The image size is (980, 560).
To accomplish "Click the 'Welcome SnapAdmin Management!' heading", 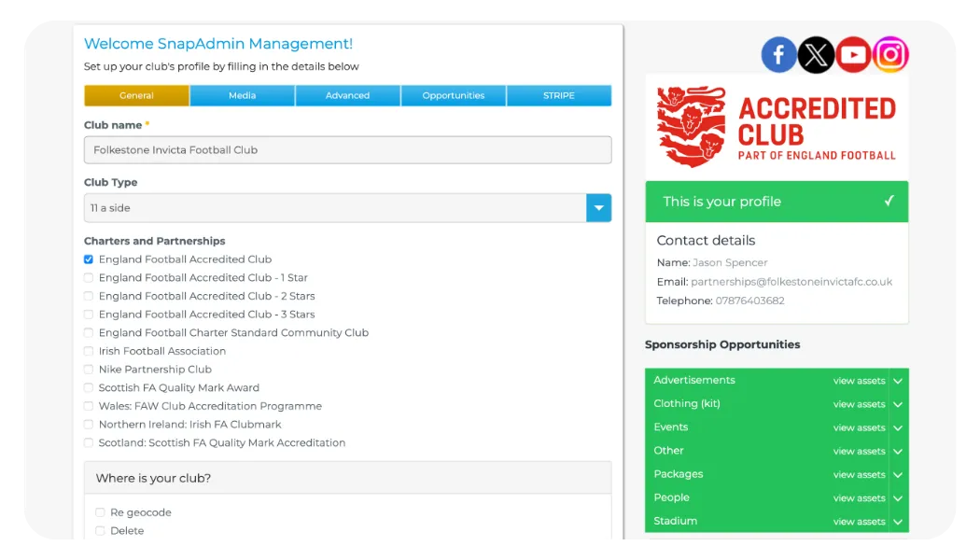I will tap(218, 44).
